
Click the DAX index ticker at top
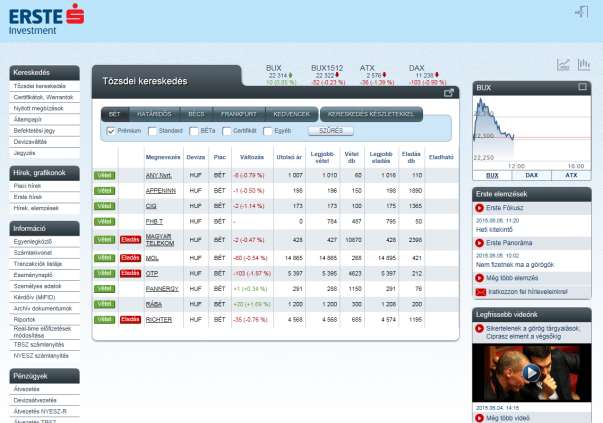click(427, 75)
